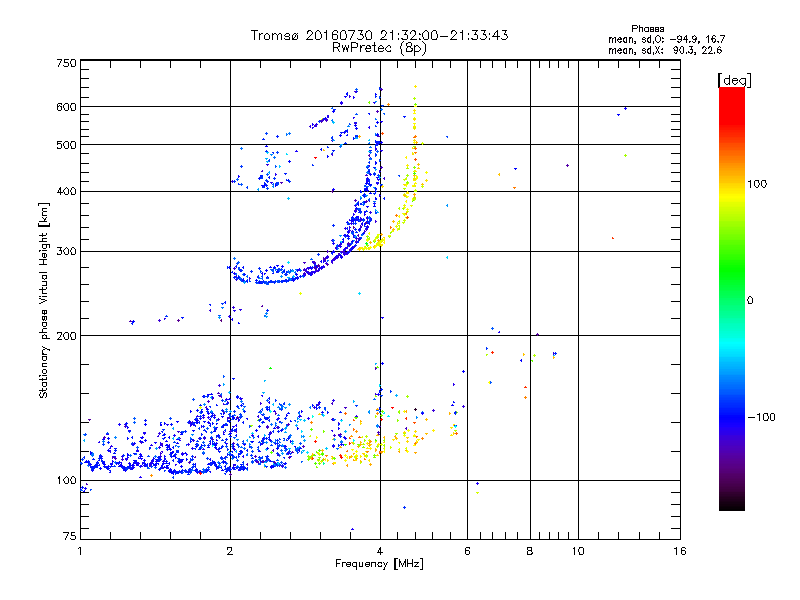The width and height of the screenshot is (800, 600).
Task: Click the 'Stationary phase Virtual Height [km]' axis label
Action: point(44,300)
